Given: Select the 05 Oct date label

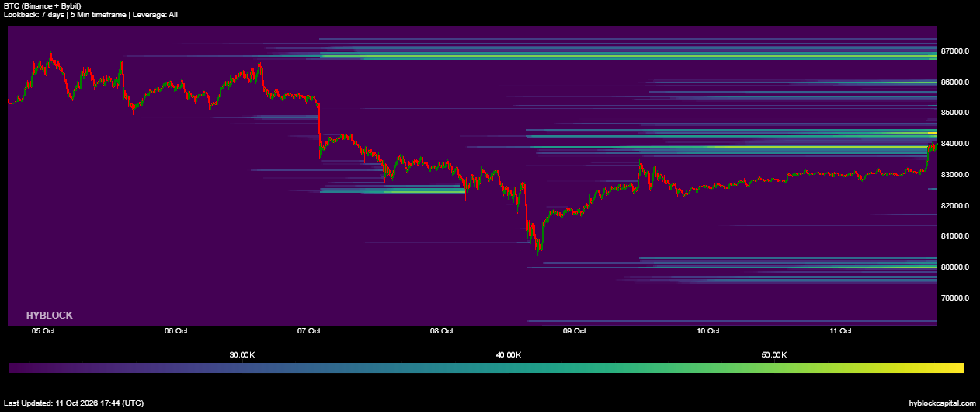Looking at the screenshot, I should point(43,331).
